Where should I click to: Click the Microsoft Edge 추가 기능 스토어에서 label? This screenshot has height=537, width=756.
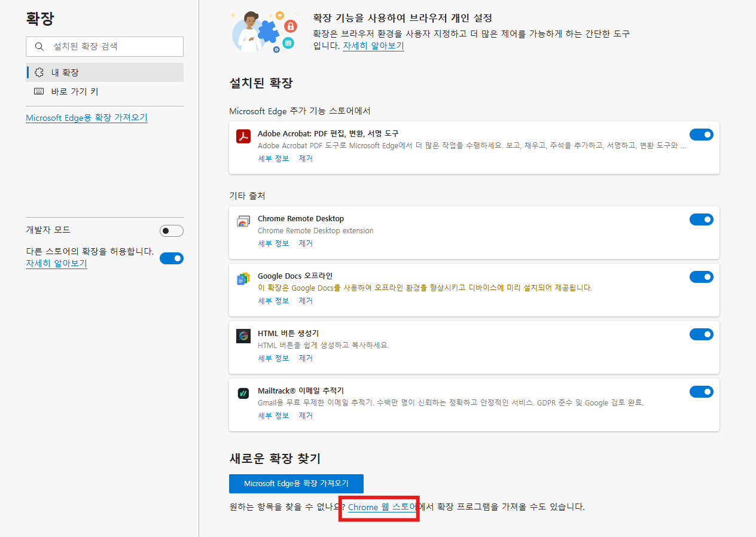[x=300, y=111]
